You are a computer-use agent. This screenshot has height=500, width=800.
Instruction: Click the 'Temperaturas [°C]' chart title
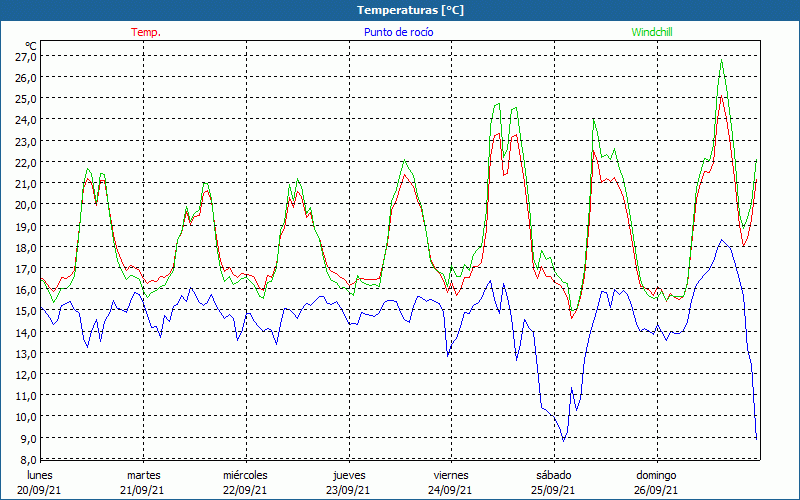click(410, 10)
